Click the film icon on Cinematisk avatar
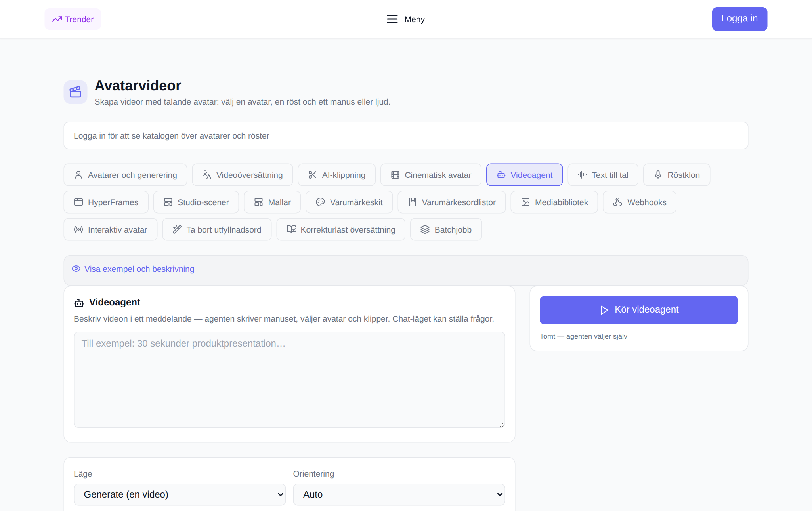Viewport: 812px width, 511px height. 395,175
